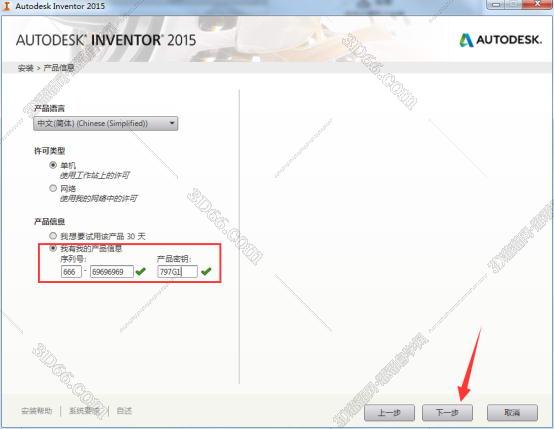Click the green checkmark beside serial number
554x429 pixels.
[x=141, y=271]
